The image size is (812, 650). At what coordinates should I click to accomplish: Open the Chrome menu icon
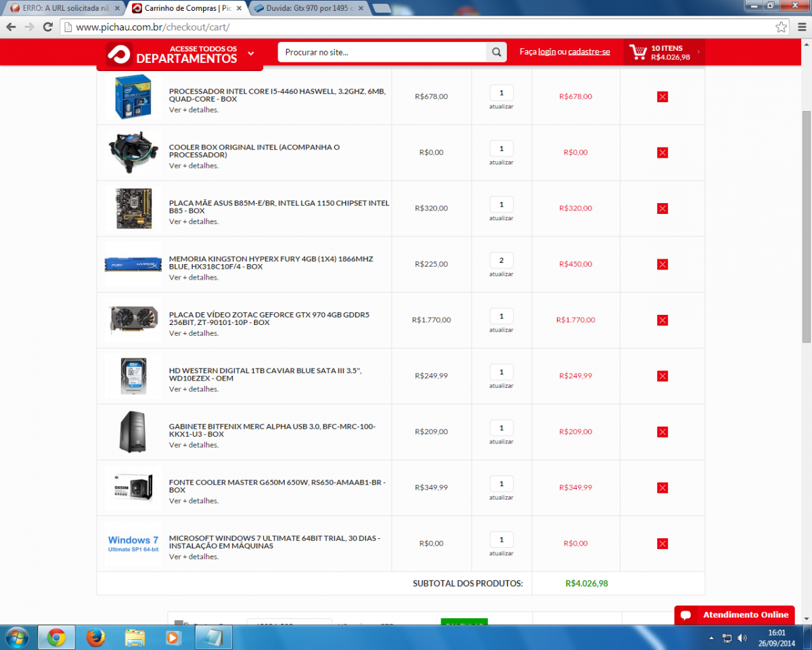tap(802, 27)
